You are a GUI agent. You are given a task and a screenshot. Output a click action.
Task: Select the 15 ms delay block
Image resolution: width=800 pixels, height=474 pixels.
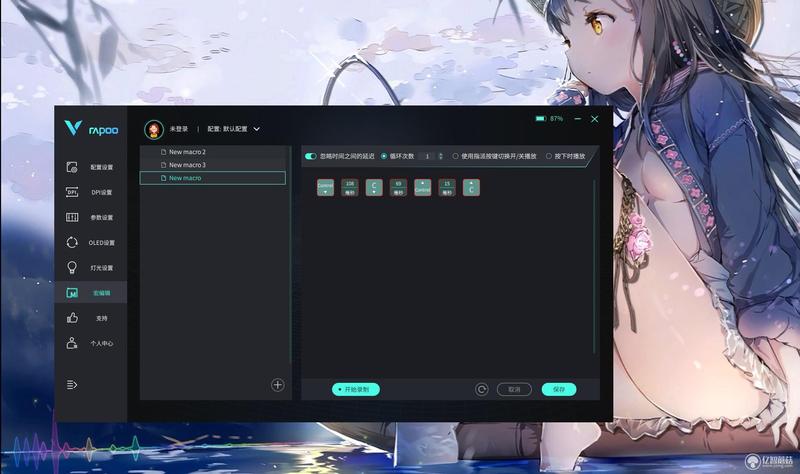coord(447,187)
